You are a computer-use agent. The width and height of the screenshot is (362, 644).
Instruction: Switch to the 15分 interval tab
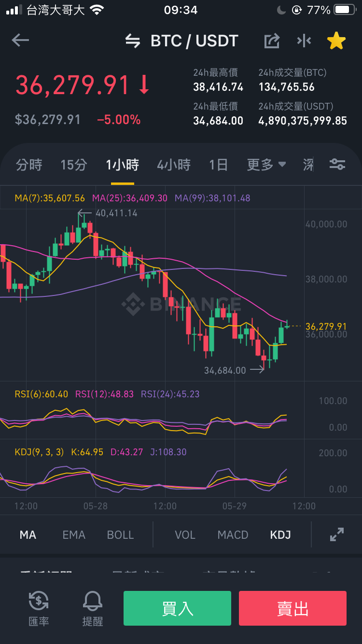tap(74, 165)
